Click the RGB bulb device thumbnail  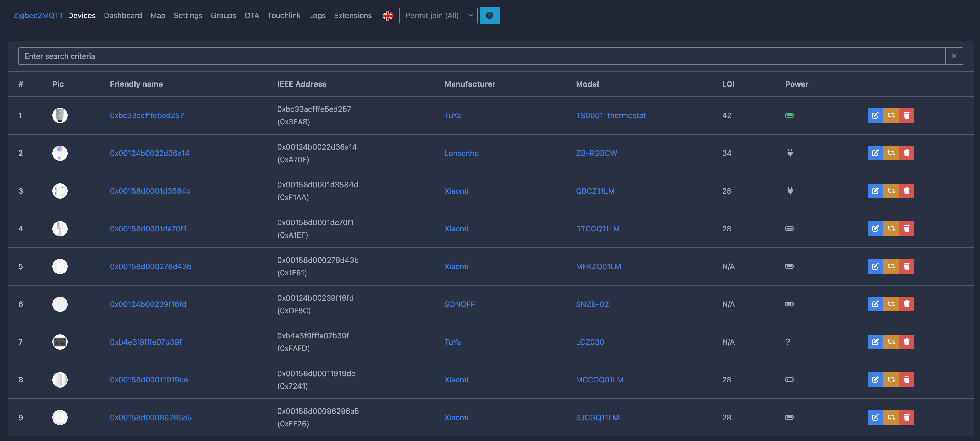60,153
